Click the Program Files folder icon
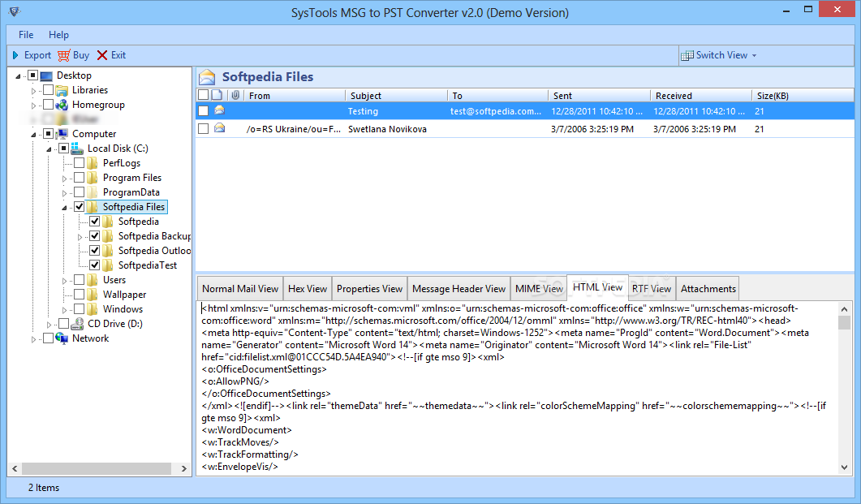The width and height of the screenshot is (861, 504). coord(93,177)
